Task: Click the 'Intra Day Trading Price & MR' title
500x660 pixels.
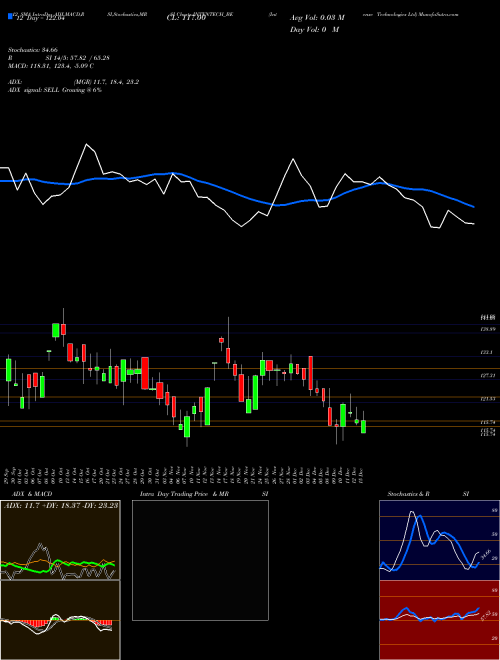Action: pos(185,494)
